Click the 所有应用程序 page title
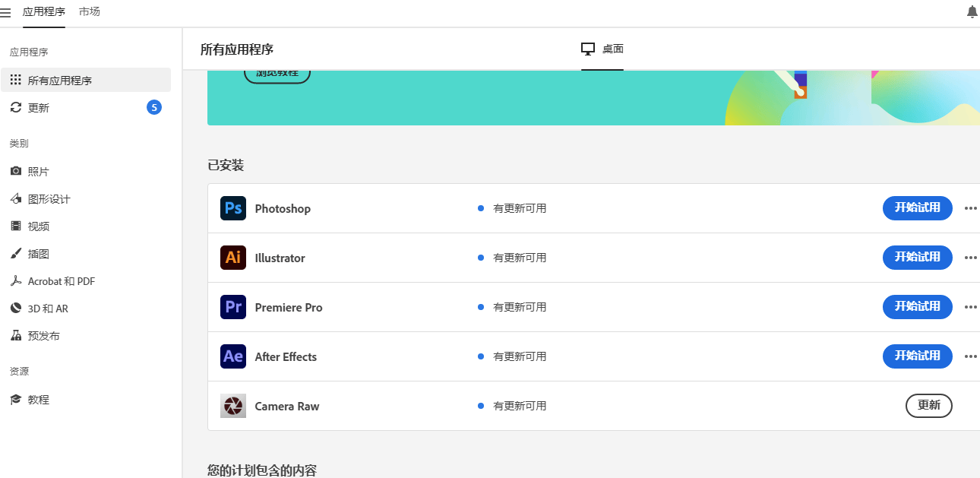Image resolution: width=980 pixels, height=478 pixels. (x=237, y=49)
